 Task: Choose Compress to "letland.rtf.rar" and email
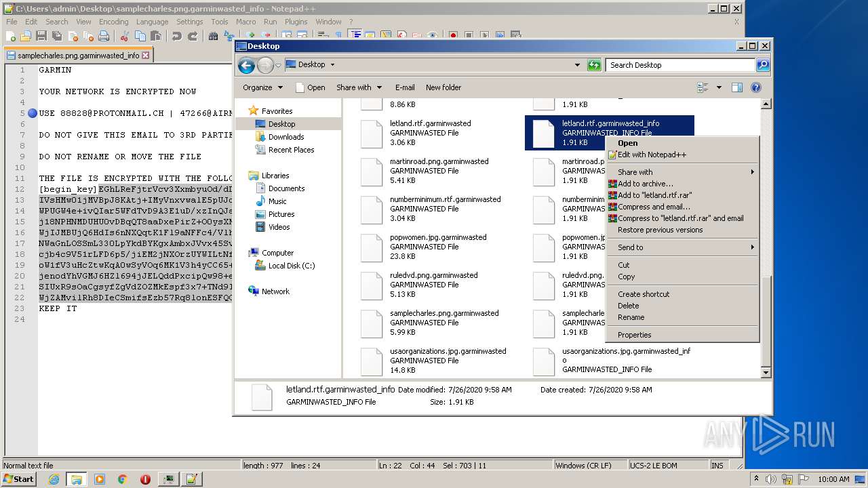point(682,218)
